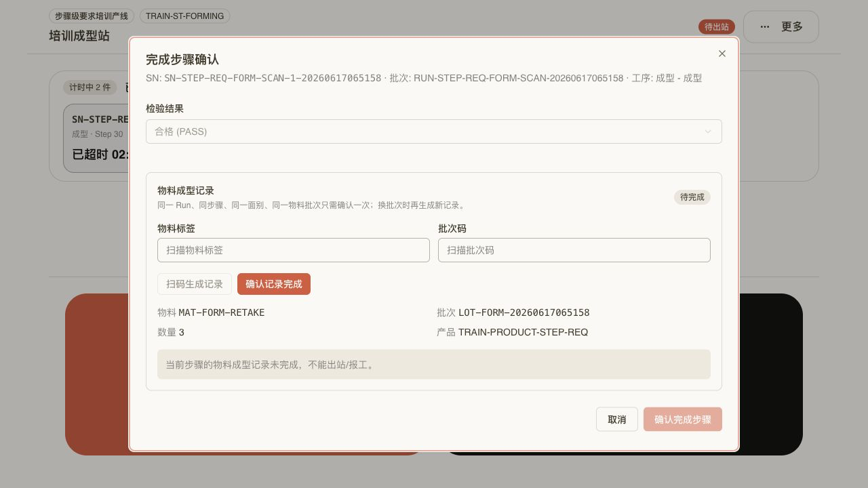This screenshot has height=488, width=868.
Task: Click the 成型 · Step 30 label
Action: coord(98,134)
